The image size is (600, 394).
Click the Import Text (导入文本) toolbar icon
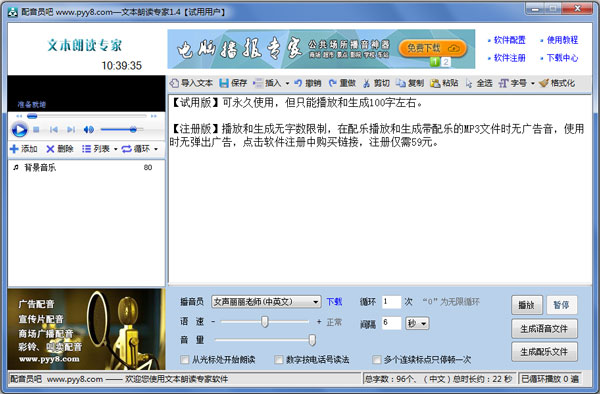tap(174, 83)
